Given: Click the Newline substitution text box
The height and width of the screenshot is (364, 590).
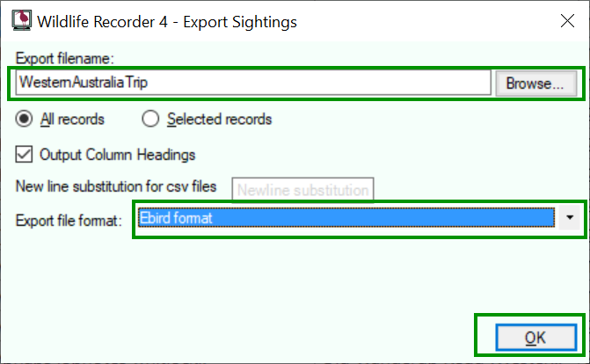Looking at the screenshot, I should (302, 189).
